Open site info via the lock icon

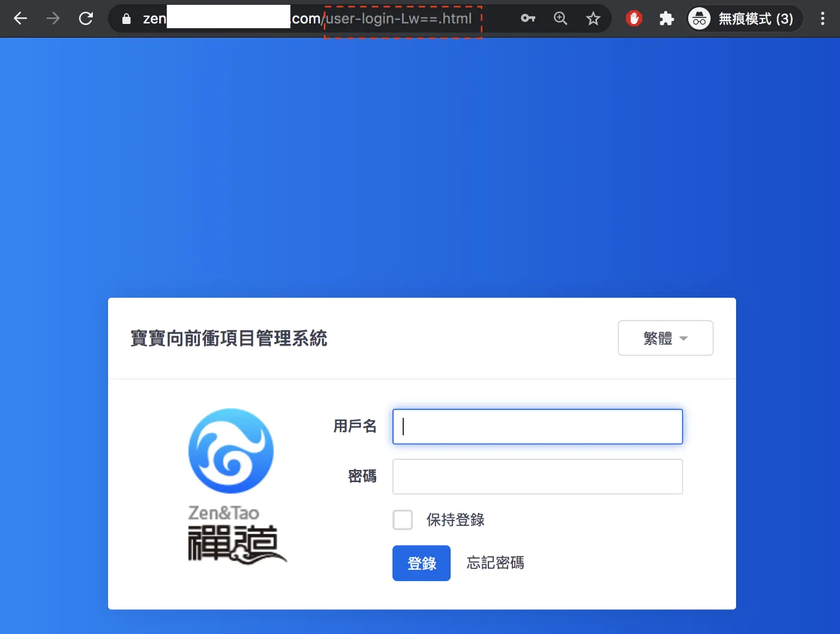126,19
